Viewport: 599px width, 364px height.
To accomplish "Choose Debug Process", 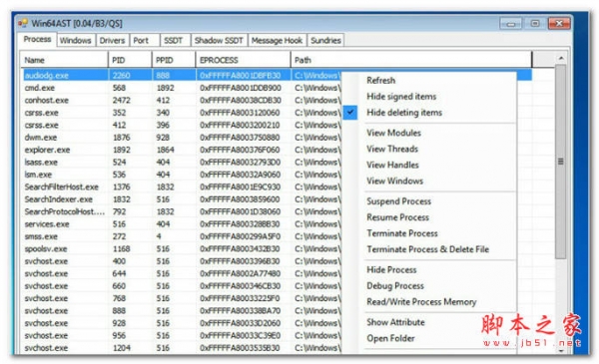I will click(x=395, y=286).
